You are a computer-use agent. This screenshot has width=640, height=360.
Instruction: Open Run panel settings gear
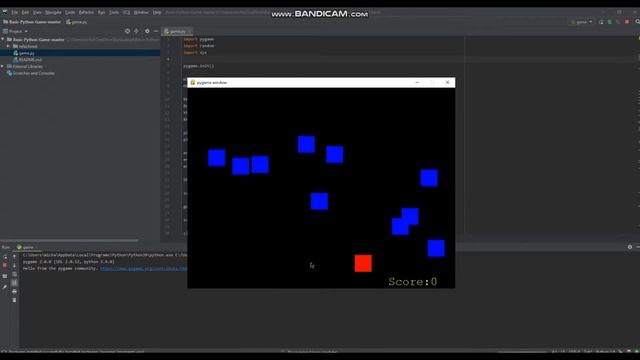pos(630,247)
